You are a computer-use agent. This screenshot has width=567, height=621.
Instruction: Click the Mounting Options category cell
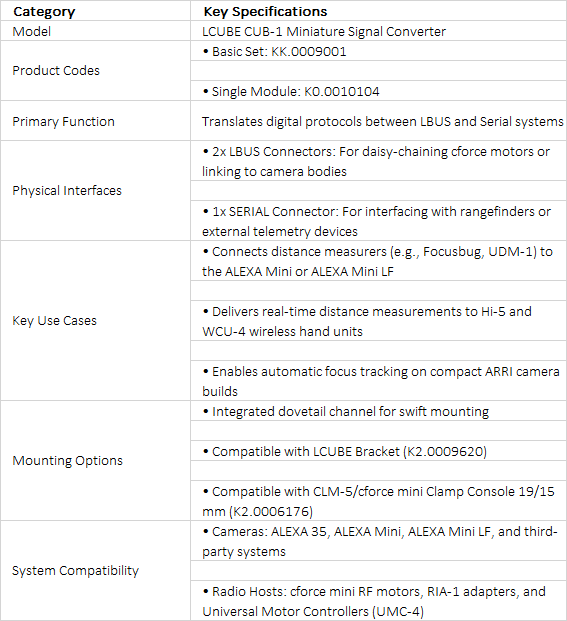[x=95, y=461]
